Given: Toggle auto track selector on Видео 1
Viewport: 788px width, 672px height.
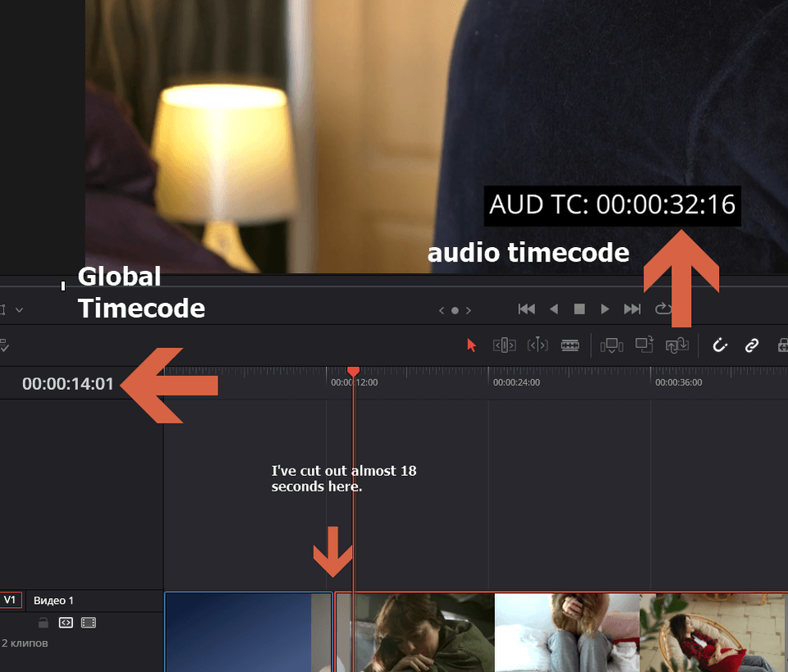Looking at the screenshot, I should pyautogui.click(x=66, y=623).
